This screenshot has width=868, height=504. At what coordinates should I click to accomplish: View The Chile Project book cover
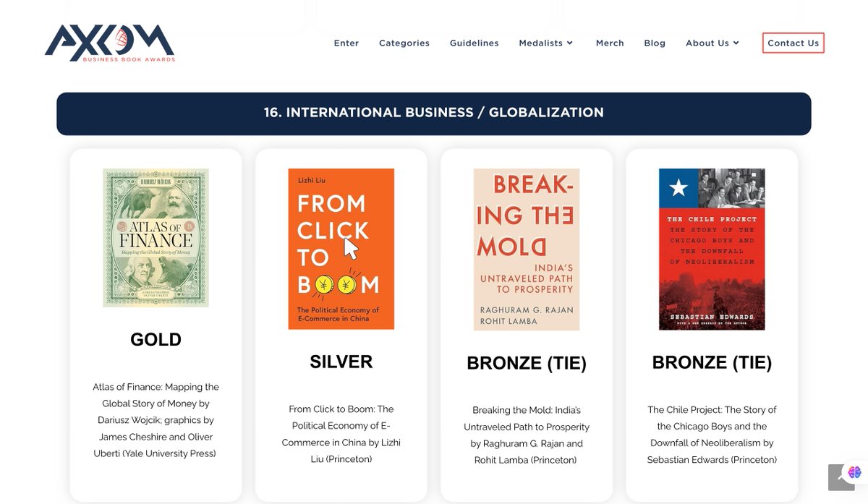[712, 249]
